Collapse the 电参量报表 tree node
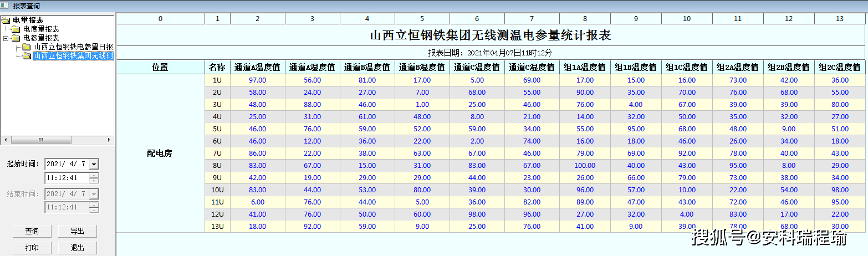Screen dimensions: 868x256 coord(6,38)
